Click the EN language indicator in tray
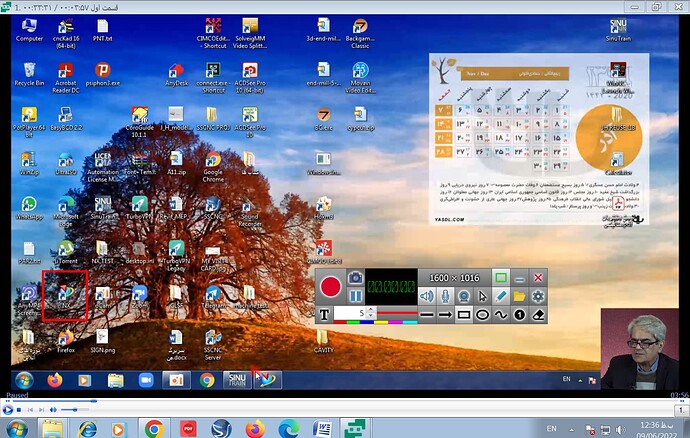 [x=551, y=428]
